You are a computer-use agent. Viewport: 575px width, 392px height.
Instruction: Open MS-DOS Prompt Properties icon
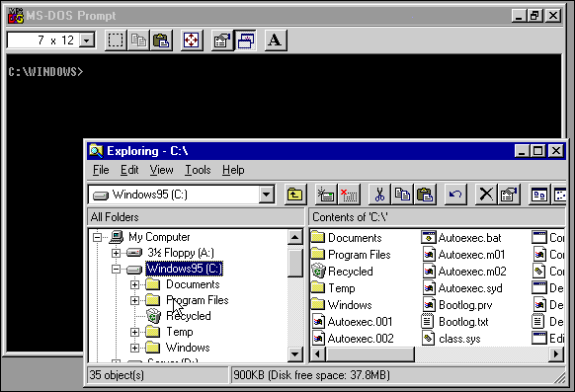(222, 40)
